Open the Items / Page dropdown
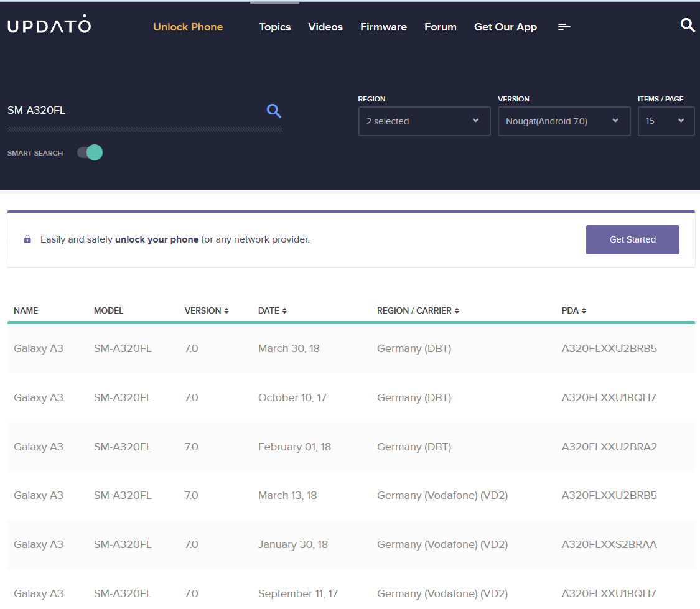 coord(666,121)
